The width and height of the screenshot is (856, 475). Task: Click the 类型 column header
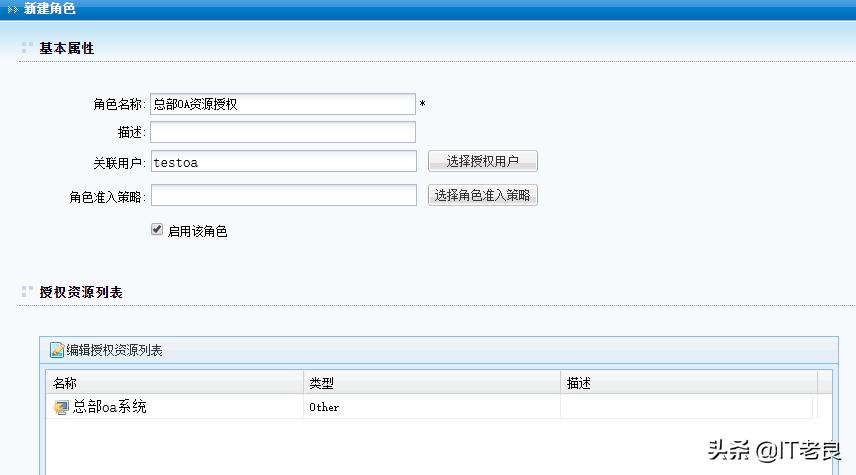click(432, 383)
